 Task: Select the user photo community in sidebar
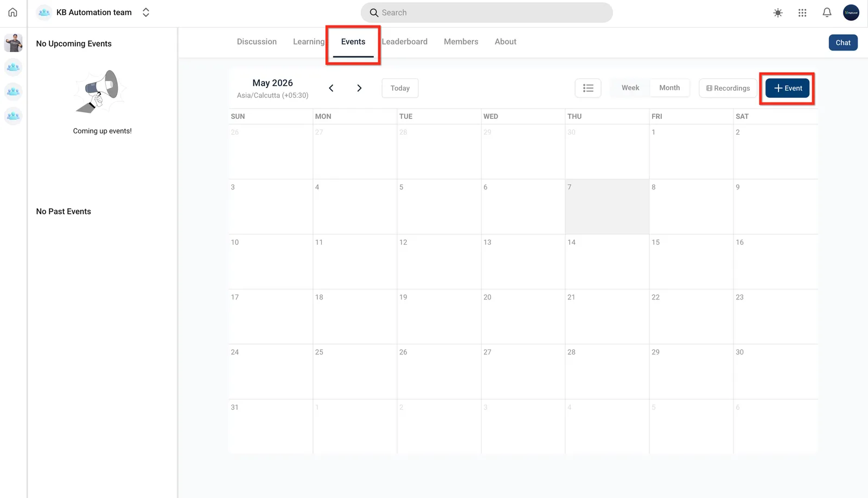tap(14, 43)
